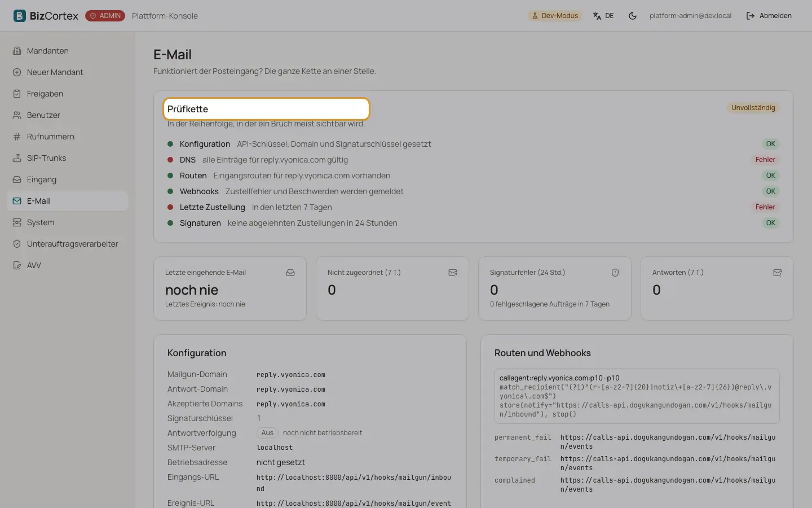Click the Konfiguration check row label
This screenshot has width=812, height=508.
tap(205, 144)
